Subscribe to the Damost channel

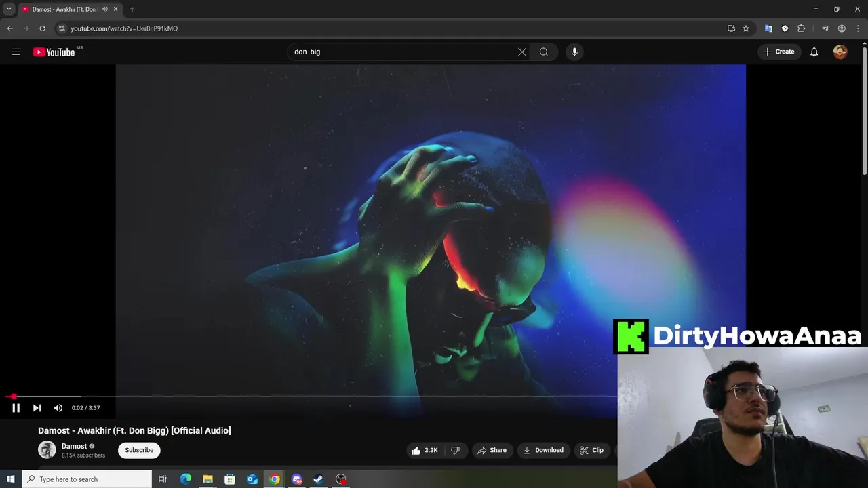(x=139, y=450)
